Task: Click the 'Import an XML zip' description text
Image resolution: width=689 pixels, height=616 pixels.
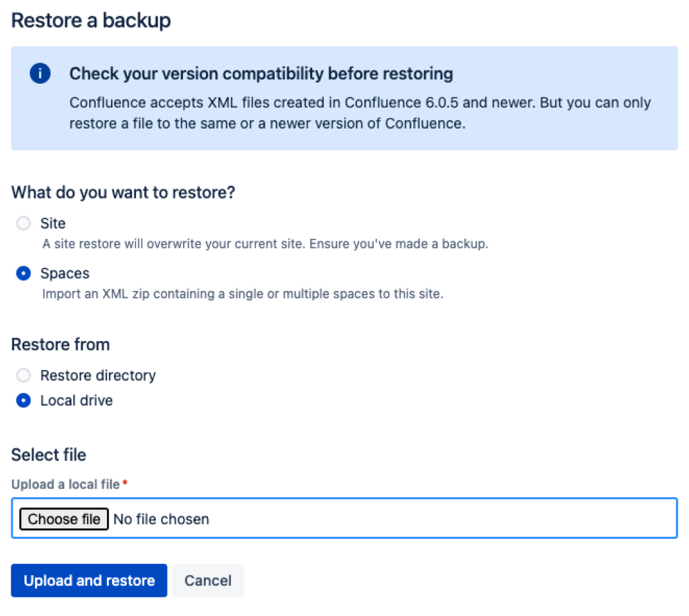Action: (x=242, y=293)
